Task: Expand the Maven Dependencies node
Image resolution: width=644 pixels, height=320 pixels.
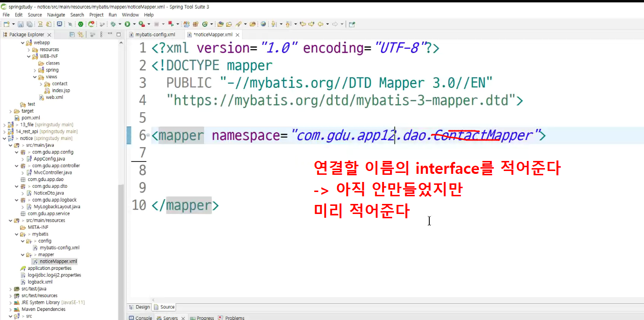Action: 11,309
